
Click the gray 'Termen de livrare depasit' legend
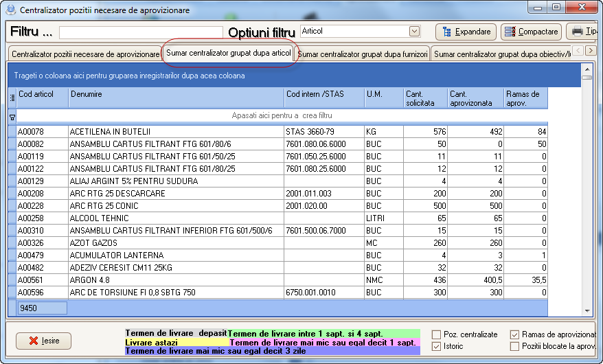tap(177, 334)
